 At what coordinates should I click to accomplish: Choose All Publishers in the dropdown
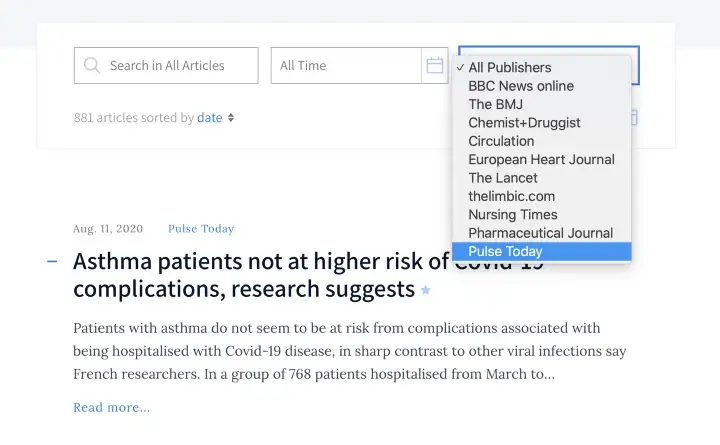(x=542, y=68)
